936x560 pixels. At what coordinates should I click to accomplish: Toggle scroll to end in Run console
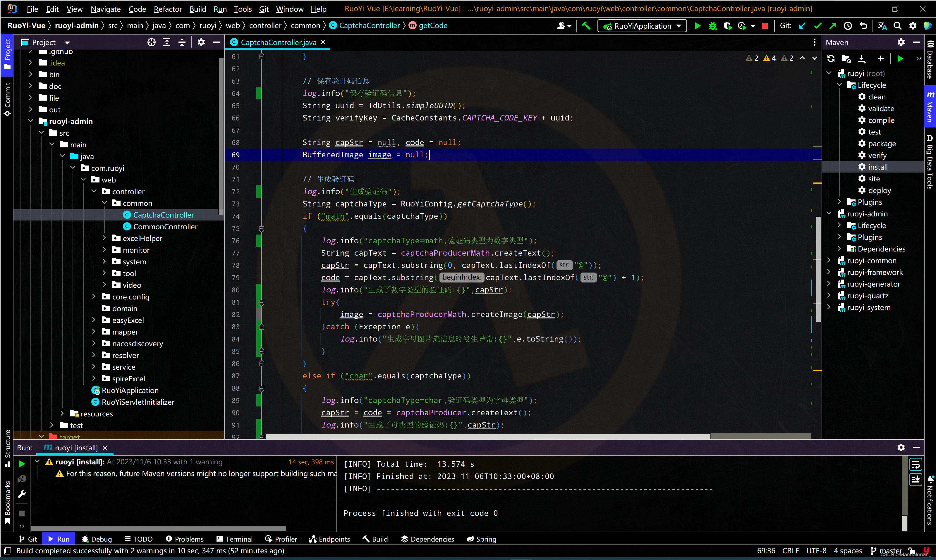tap(916, 479)
